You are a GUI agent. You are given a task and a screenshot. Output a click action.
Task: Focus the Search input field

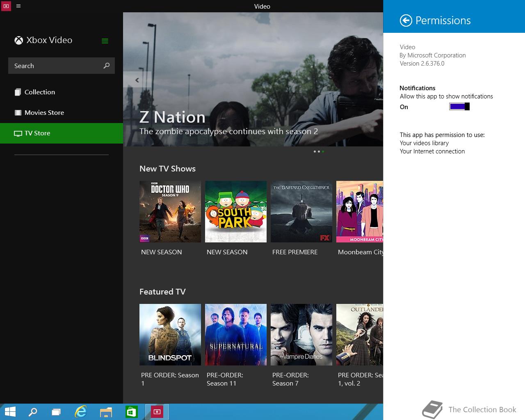tap(62, 66)
